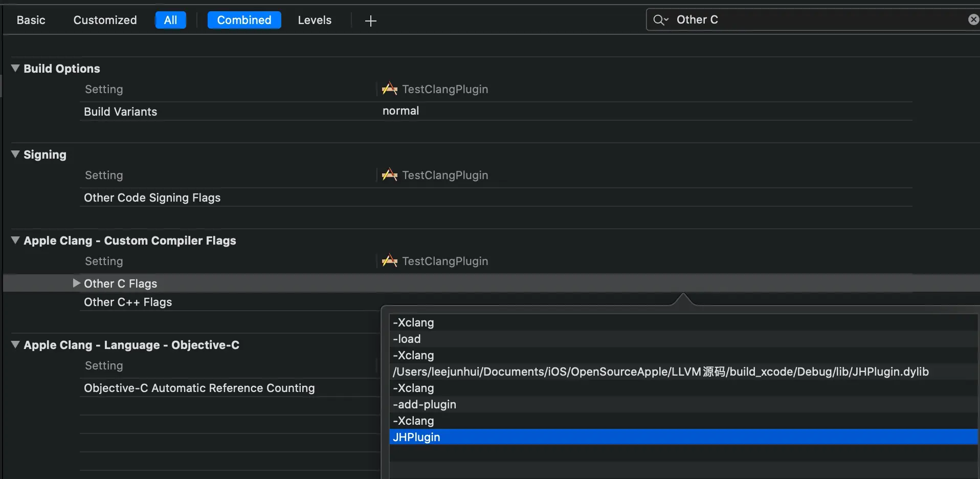Select the JHPlugin.dylib path entry
Viewport: 980px width, 479px height.
click(683, 372)
